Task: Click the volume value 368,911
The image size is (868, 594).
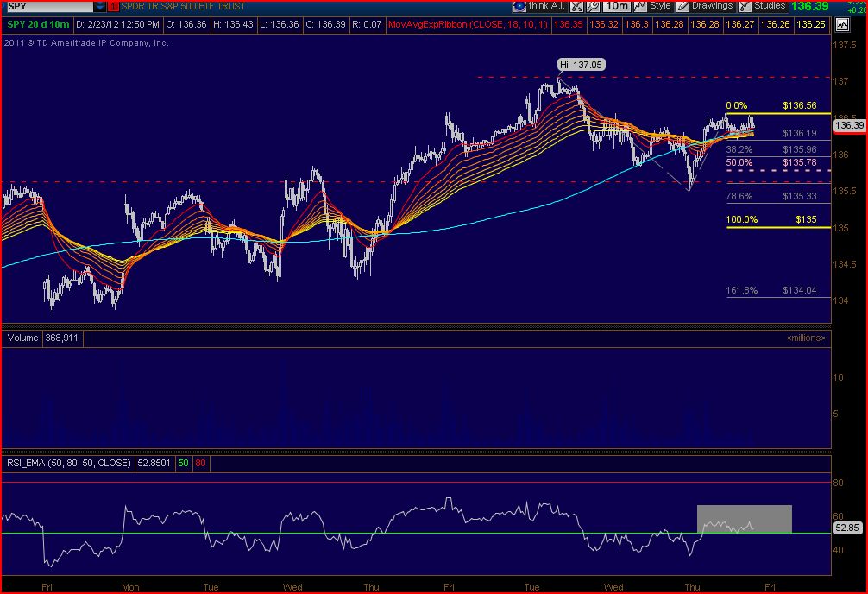Action: click(x=61, y=338)
